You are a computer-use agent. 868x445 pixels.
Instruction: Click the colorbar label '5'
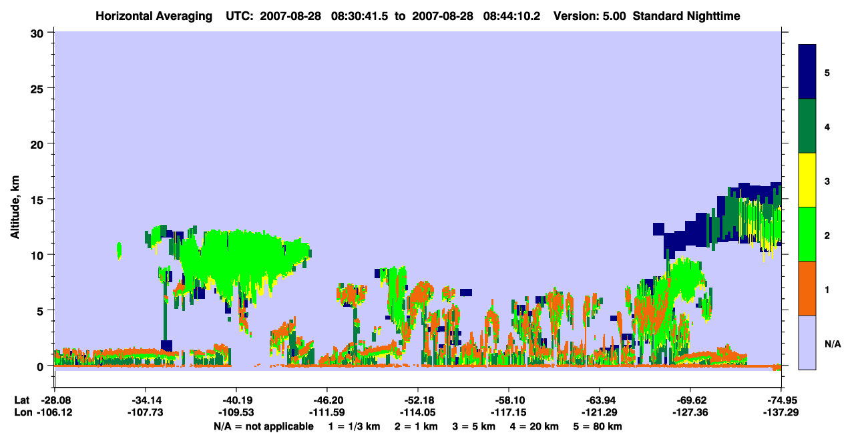coord(827,72)
